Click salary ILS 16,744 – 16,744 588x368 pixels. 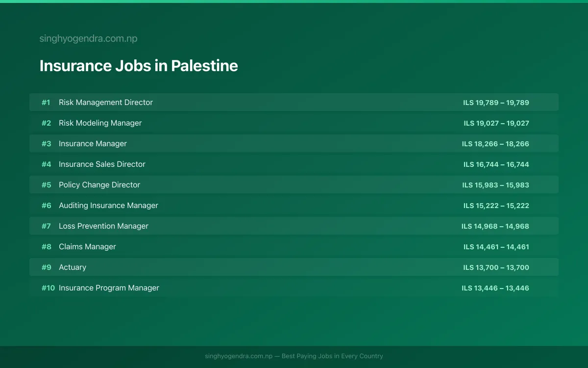[496, 164]
